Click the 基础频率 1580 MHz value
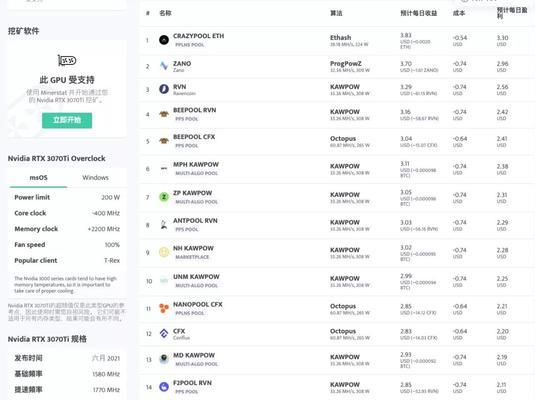Screen dimensions: 535x400 [106, 374]
